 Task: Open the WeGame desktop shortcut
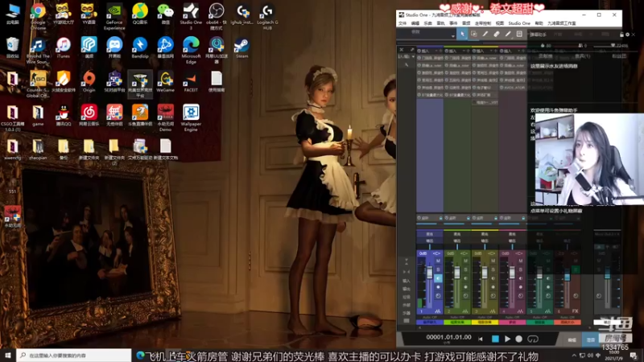[x=165, y=81]
